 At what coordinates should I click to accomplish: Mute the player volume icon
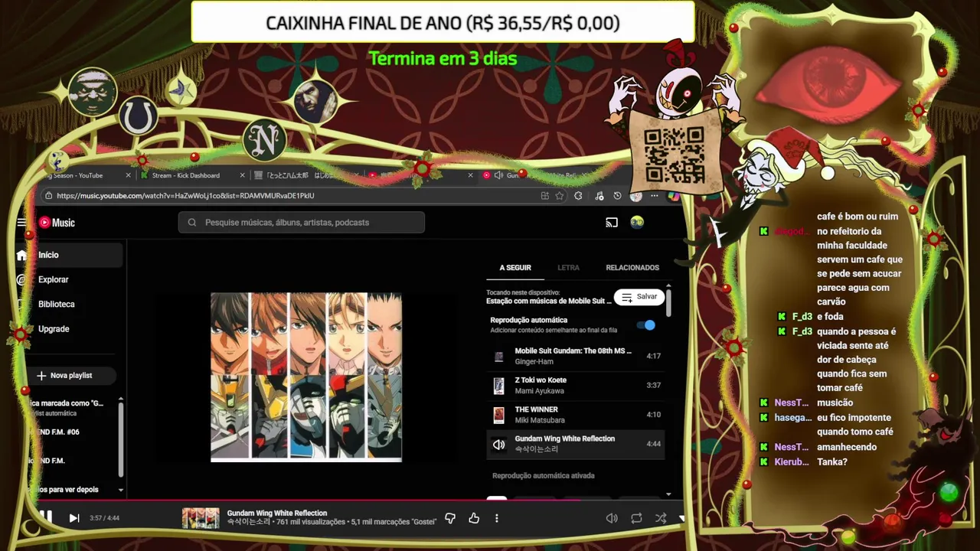pyautogui.click(x=612, y=518)
